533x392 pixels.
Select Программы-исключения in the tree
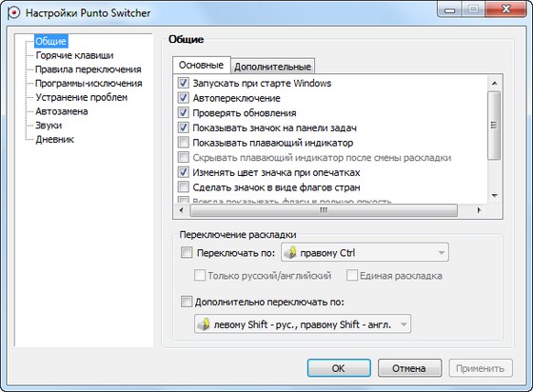pos(89,83)
